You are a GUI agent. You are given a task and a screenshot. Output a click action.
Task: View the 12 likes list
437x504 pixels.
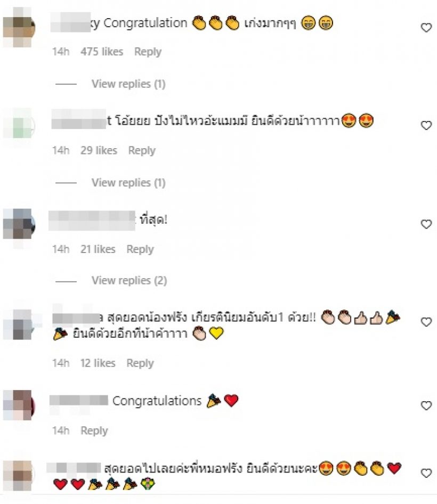click(98, 363)
